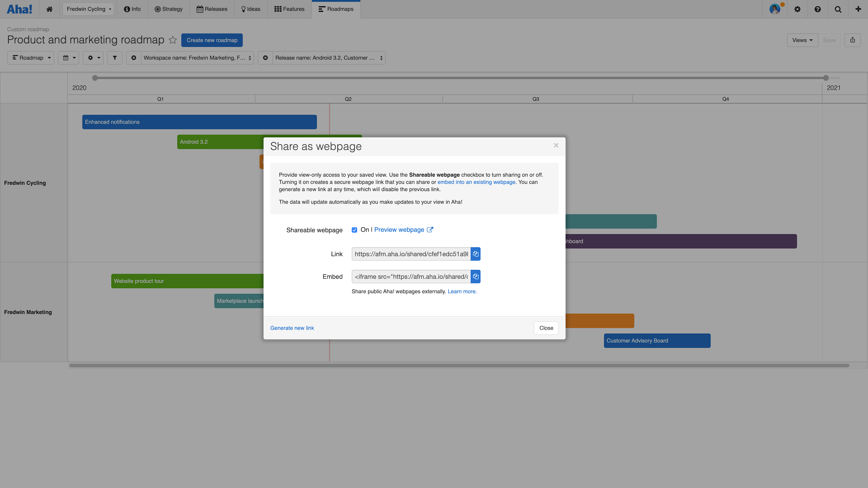Open the Fredwin Cycling workspace dropdown
This screenshot has width=868, height=488.
pyautogui.click(x=88, y=9)
